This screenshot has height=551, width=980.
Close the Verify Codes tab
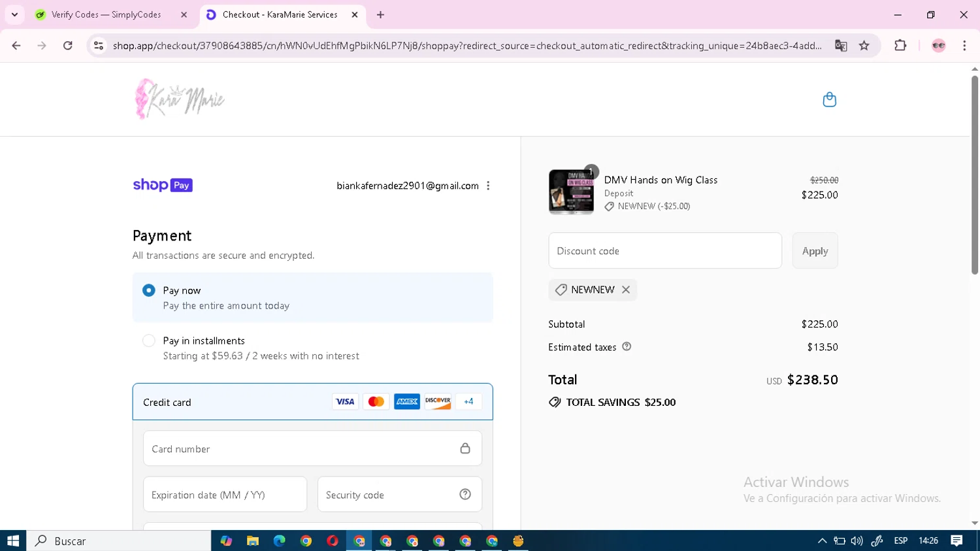tap(184, 14)
